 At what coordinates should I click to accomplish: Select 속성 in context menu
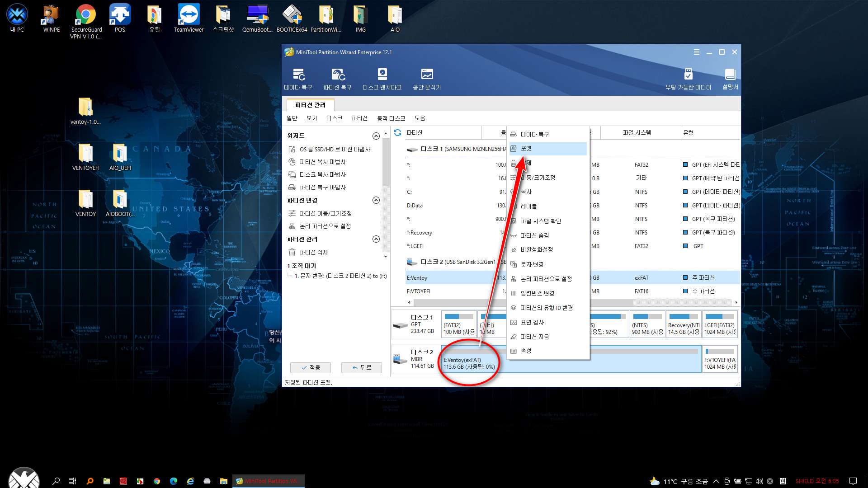pos(548,351)
